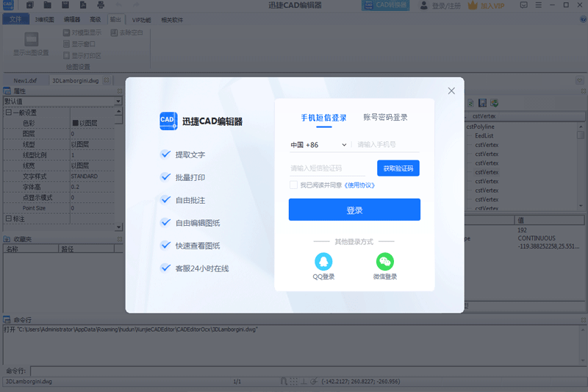
Task: Select the EedList tree item
Action: tap(484, 136)
